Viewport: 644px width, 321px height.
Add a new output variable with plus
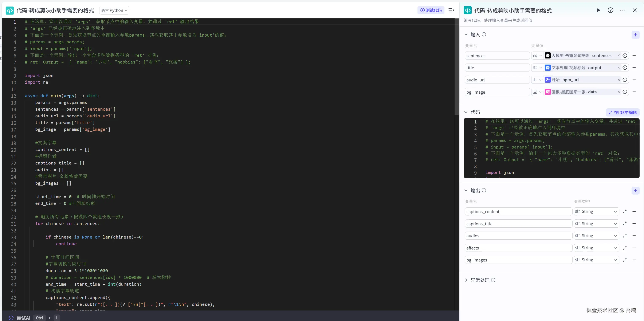635,191
